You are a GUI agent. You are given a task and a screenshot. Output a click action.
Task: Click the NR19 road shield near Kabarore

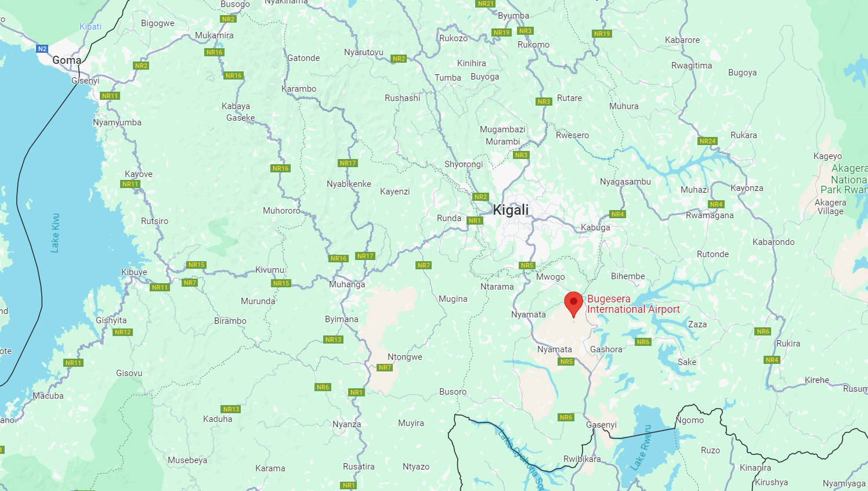[602, 34]
